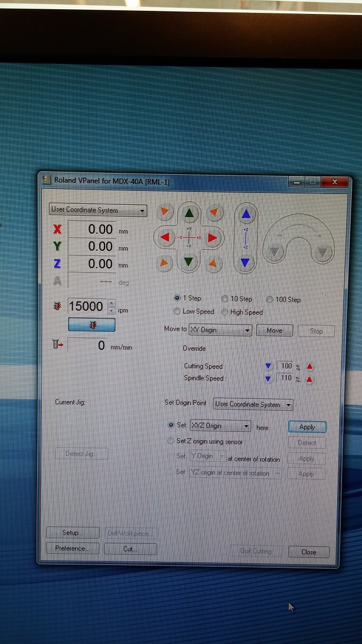The image size is (362, 644).
Task: Jog the tool in the +X direction (red right arrow)
Action: pos(213,238)
